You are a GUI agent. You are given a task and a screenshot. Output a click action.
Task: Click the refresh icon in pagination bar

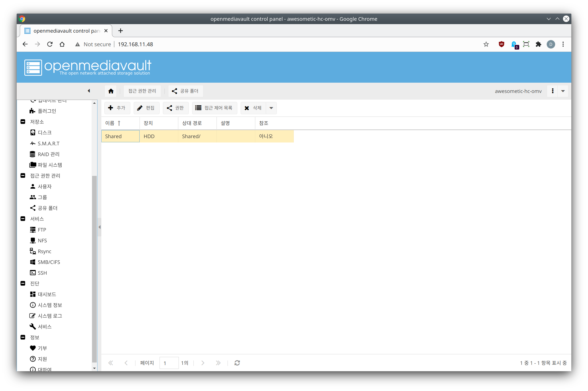pyautogui.click(x=237, y=363)
